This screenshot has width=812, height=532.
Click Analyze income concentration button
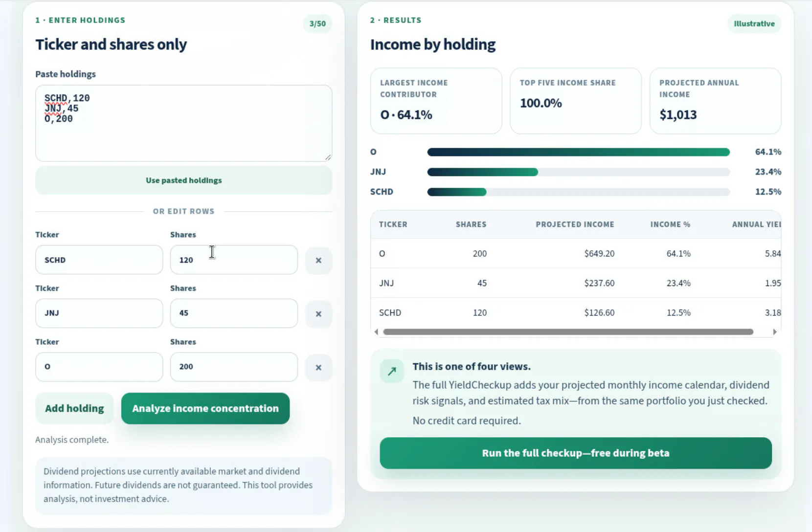click(205, 408)
